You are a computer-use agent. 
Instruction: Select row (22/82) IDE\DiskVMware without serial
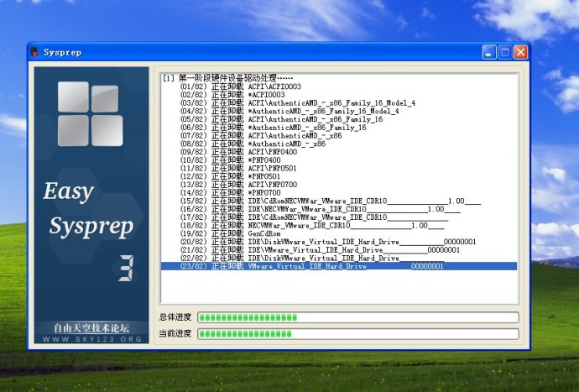coord(339,258)
